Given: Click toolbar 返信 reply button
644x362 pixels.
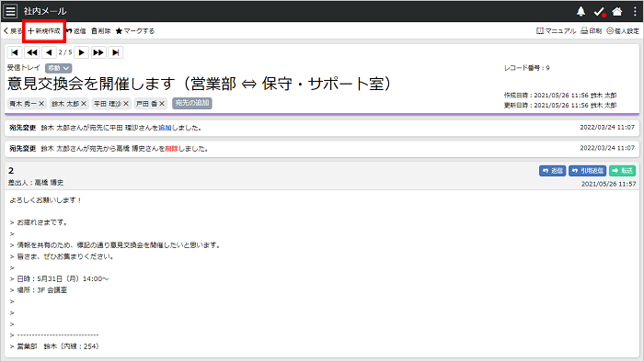Looking at the screenshot, I should pos(76,30).
